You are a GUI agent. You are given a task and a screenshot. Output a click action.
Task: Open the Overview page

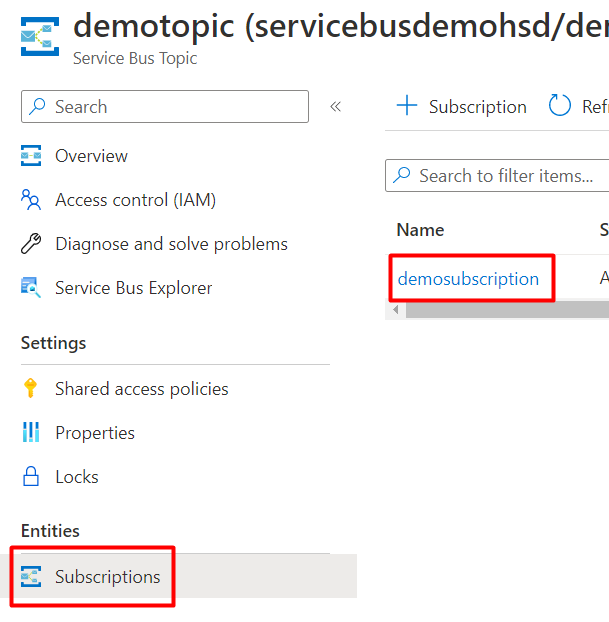[91, 156]
